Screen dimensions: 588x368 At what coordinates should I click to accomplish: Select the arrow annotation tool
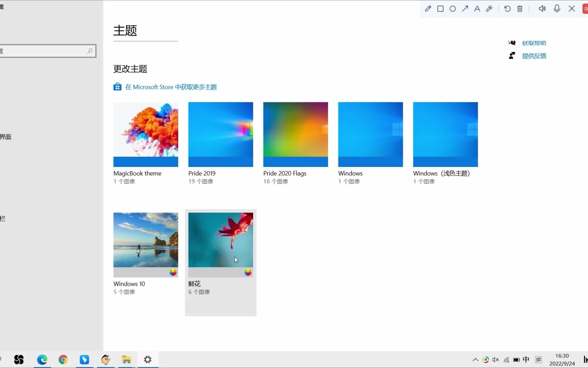465,9
